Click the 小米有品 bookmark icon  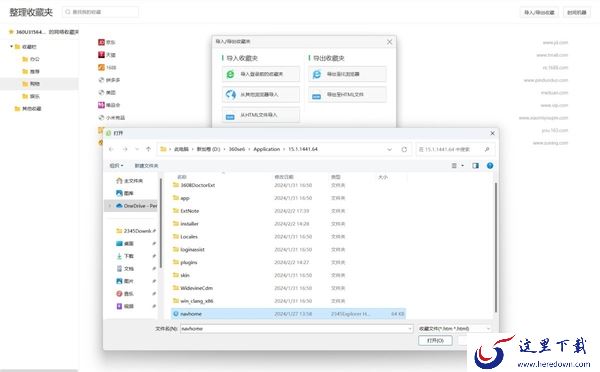pos(101,117)
